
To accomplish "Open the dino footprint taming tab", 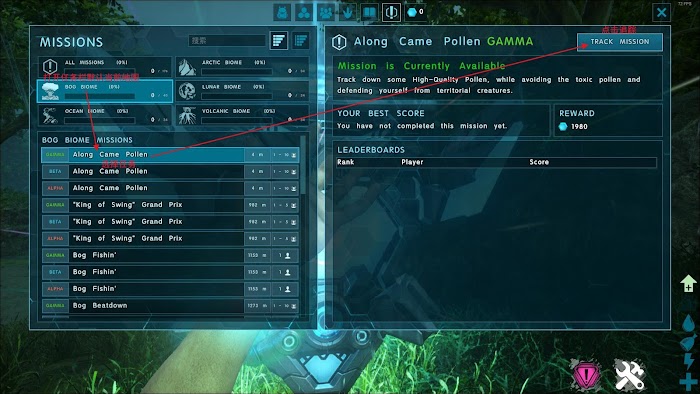I will point(347,12).
